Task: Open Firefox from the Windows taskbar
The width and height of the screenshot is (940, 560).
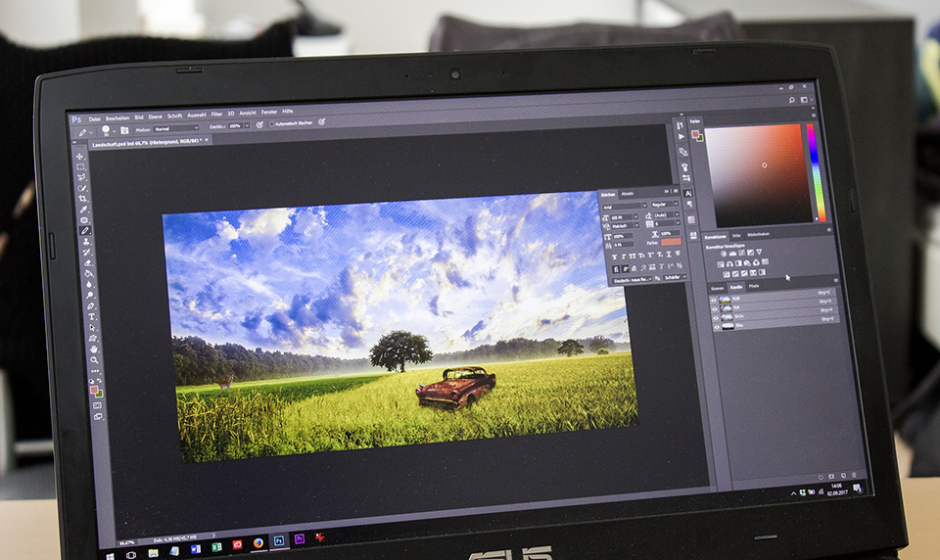Action: pos(258,540)
